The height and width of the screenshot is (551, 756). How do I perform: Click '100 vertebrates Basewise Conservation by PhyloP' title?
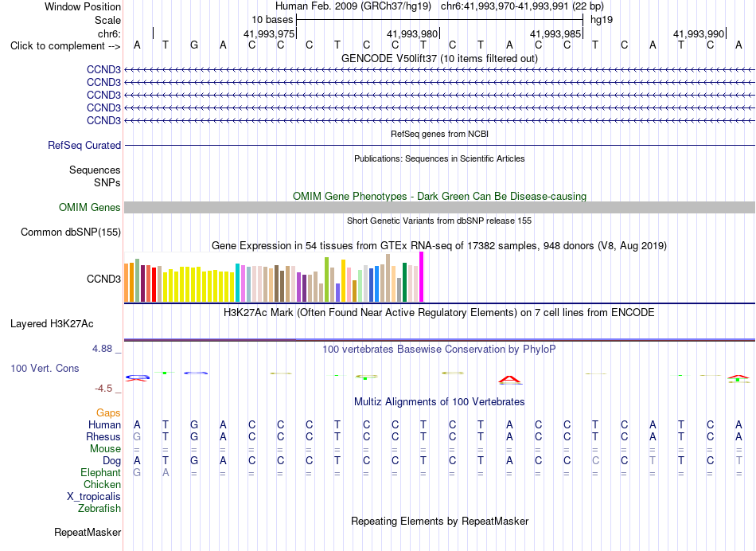(439, 350)
